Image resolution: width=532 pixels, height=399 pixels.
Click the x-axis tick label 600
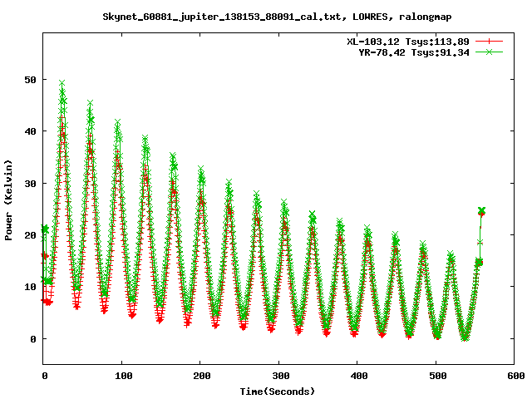click(x=516, y=376)
